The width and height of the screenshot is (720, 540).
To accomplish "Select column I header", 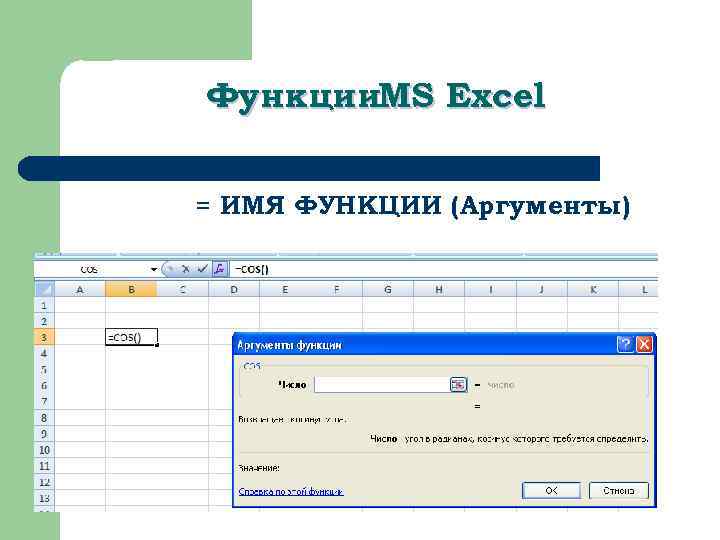I will click(x=490, y=290).
